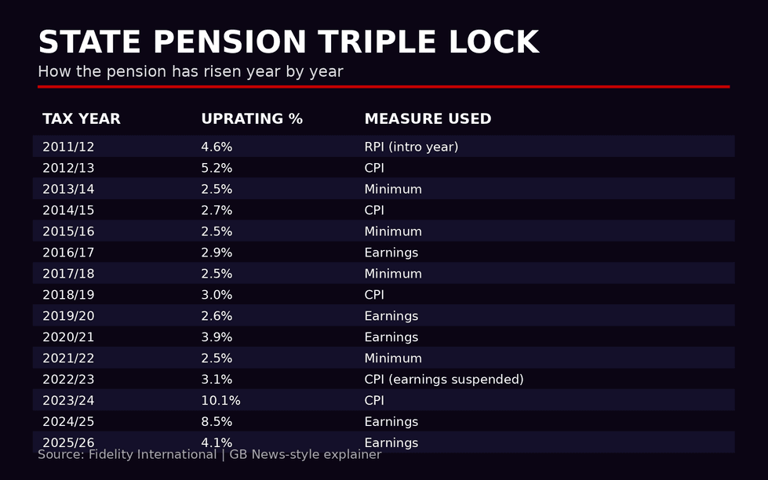Select the 10.1% uprating value
768x480 pixels.
pyautogui.click(x=220, y=401)
